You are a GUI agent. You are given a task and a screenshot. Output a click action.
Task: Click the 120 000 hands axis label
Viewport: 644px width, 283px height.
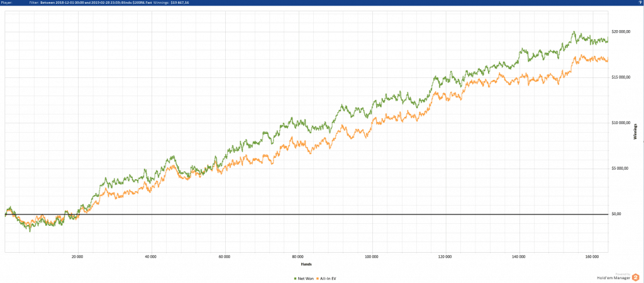pyautogui.click(x=445, y=257)
